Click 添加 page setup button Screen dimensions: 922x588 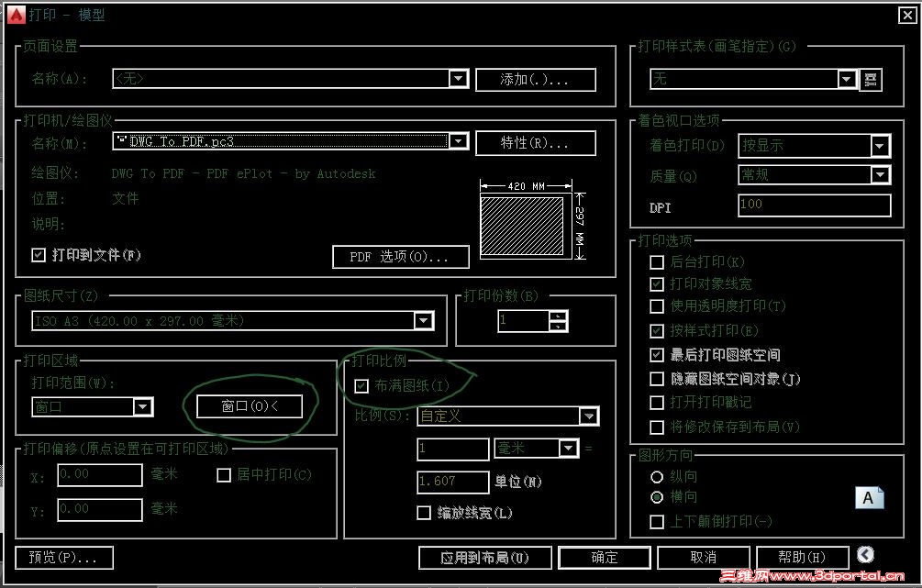click(535, 80)
